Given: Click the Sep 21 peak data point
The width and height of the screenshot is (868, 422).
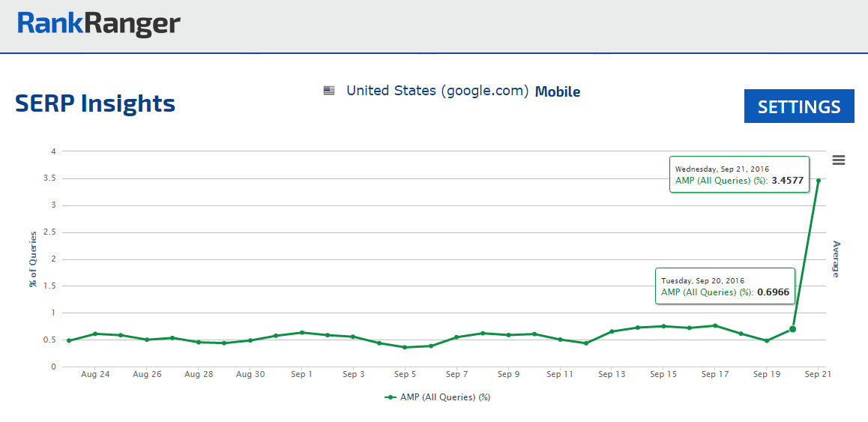Looking at the screenshot, I should point(818,181).
